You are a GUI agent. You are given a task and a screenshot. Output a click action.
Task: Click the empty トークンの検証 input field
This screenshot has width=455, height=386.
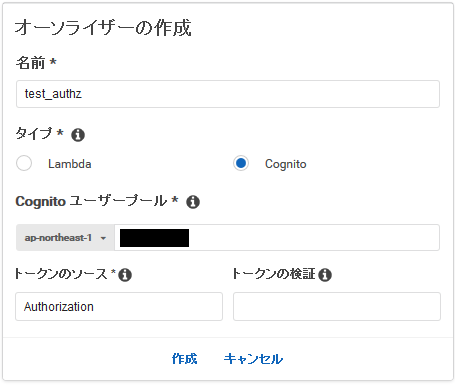coord(337,307)
